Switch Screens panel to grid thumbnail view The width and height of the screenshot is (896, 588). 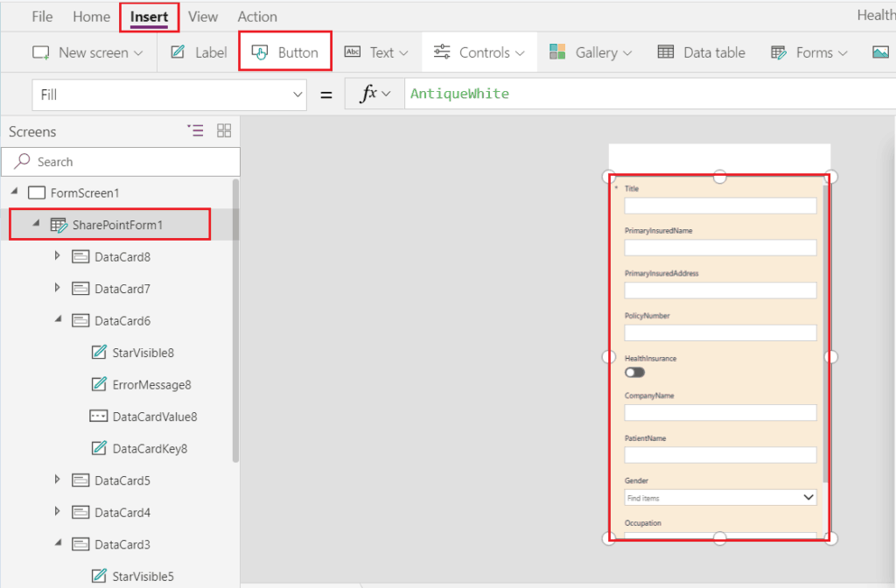tap(224, 130)
